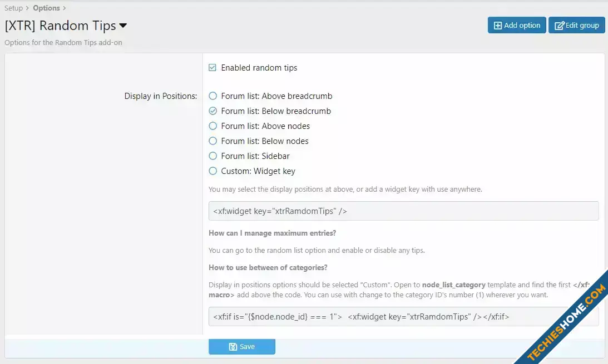Toggle the Enabled random tips checkbox
The height and width of the screenshot is (364, 608).
pos(212,68)
